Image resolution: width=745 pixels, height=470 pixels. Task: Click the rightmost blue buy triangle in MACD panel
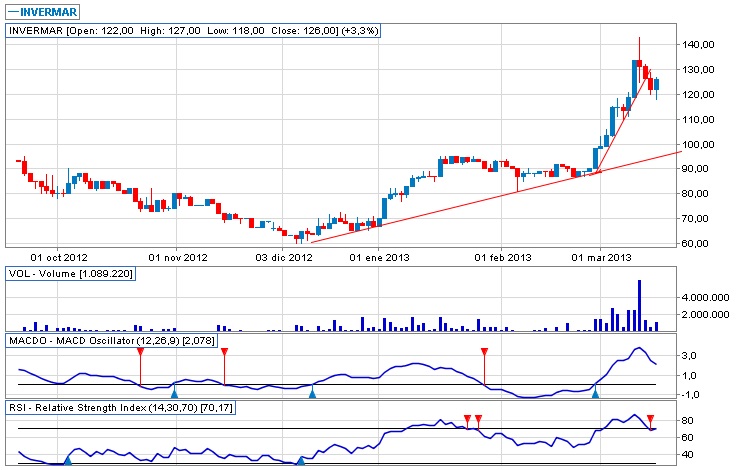click(596, 395)
